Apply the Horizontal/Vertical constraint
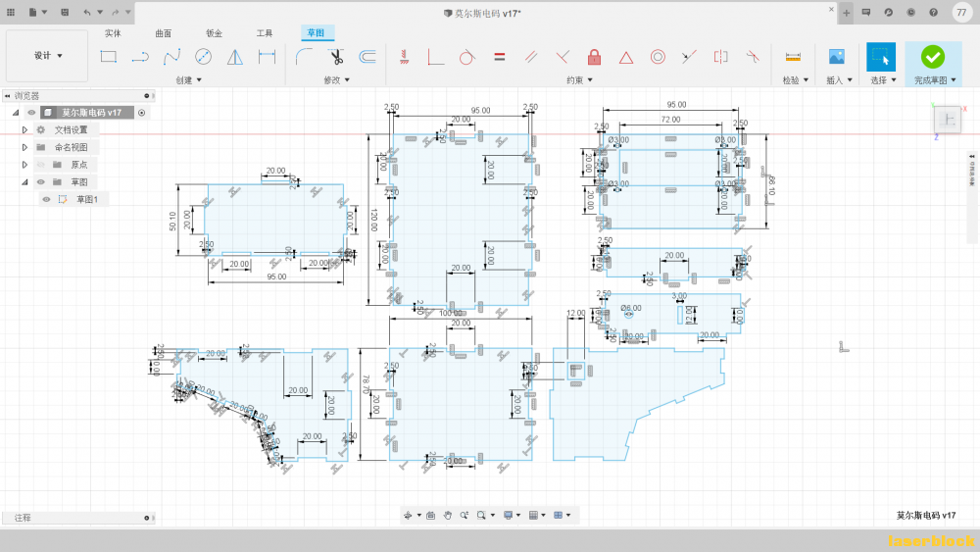Viewport: 980px width, 552px height. 404,57
